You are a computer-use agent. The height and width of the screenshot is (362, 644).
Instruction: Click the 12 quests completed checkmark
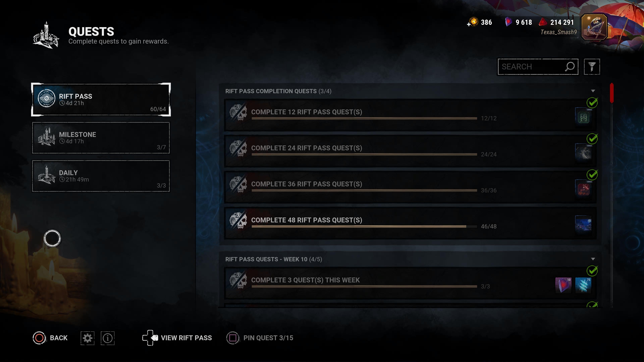coord(592,103)
